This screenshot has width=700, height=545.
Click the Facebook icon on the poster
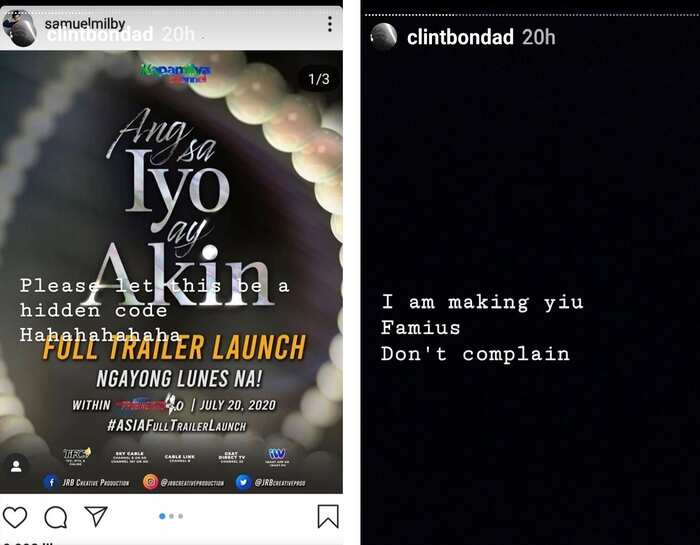click(51, 482)
